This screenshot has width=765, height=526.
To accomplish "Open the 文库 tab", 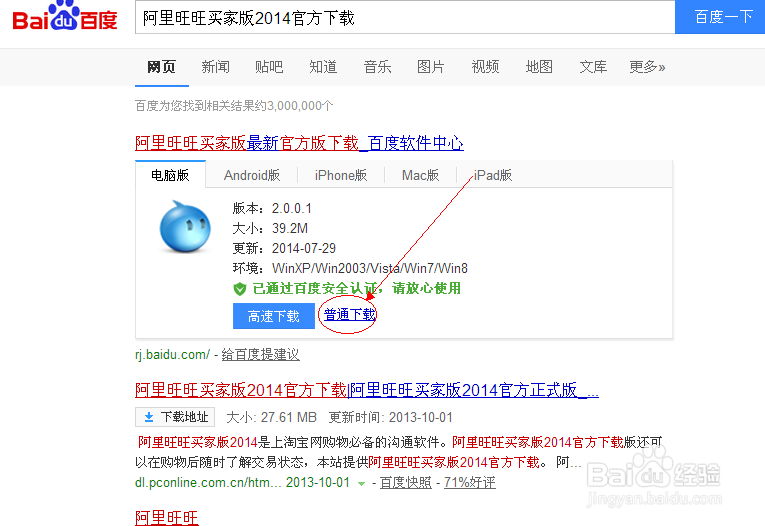I will tap(593, 67).
